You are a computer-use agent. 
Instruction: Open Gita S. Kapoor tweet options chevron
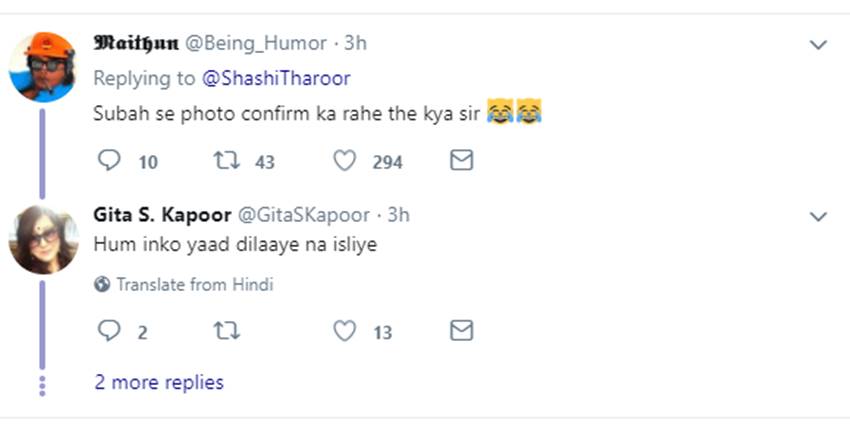click(x=818, y=216)
